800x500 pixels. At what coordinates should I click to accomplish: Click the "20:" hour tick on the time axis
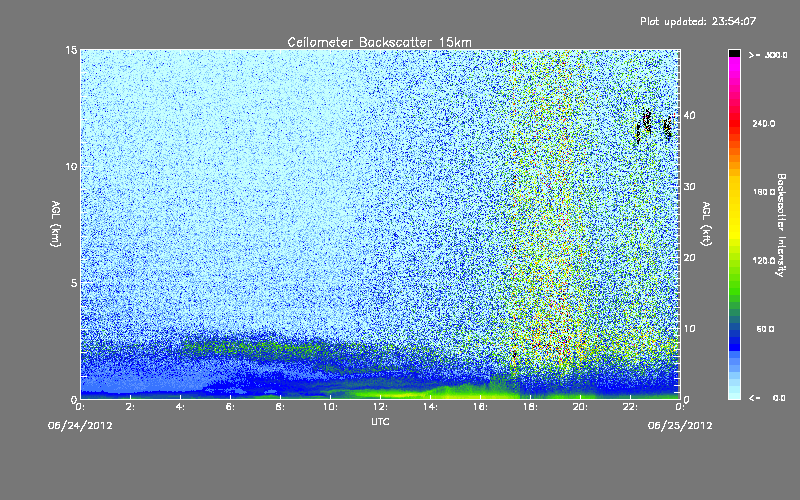(580, 407)
